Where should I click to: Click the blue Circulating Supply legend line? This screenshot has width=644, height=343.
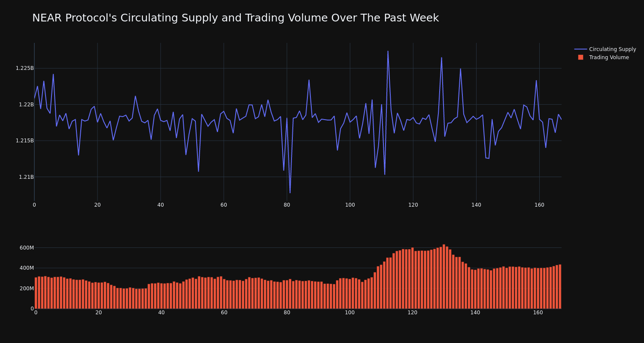pyautogui.click(x=580, y=49)
